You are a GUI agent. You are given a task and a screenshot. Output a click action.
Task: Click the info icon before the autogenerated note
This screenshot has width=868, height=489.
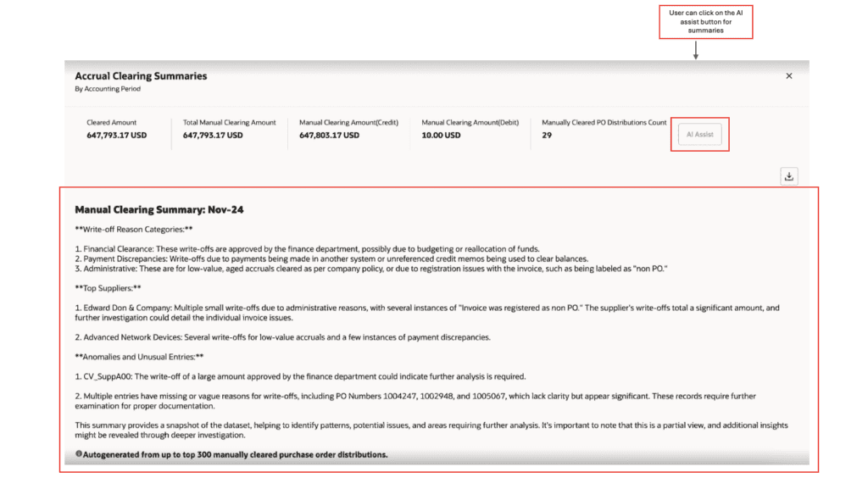(x=79, y=454)
